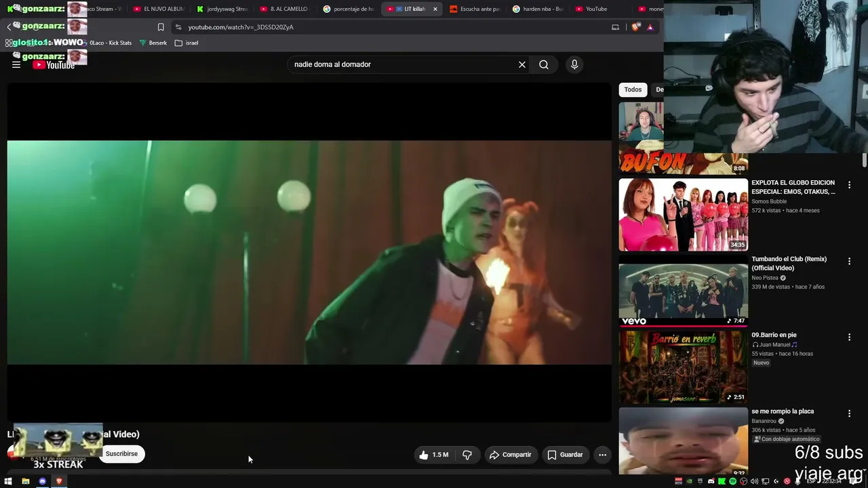Open File Explorer from the taskbar

pos(25,481)
